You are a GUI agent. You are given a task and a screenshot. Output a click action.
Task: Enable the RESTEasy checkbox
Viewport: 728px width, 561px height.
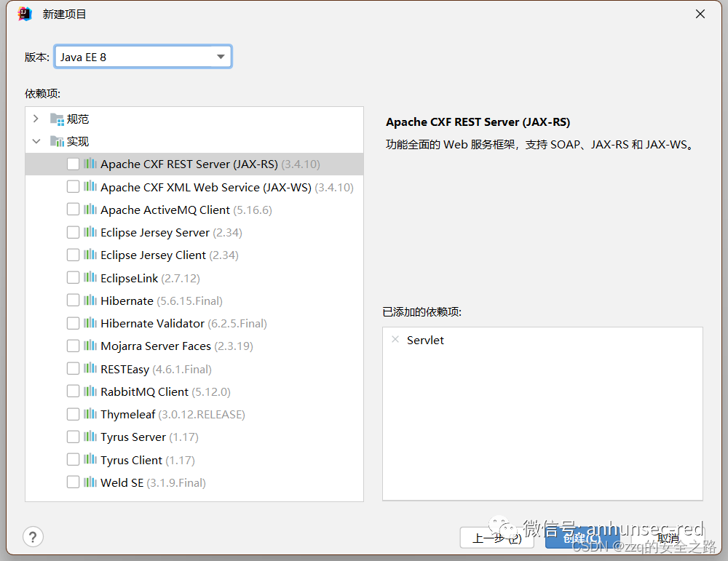[73, 369]
